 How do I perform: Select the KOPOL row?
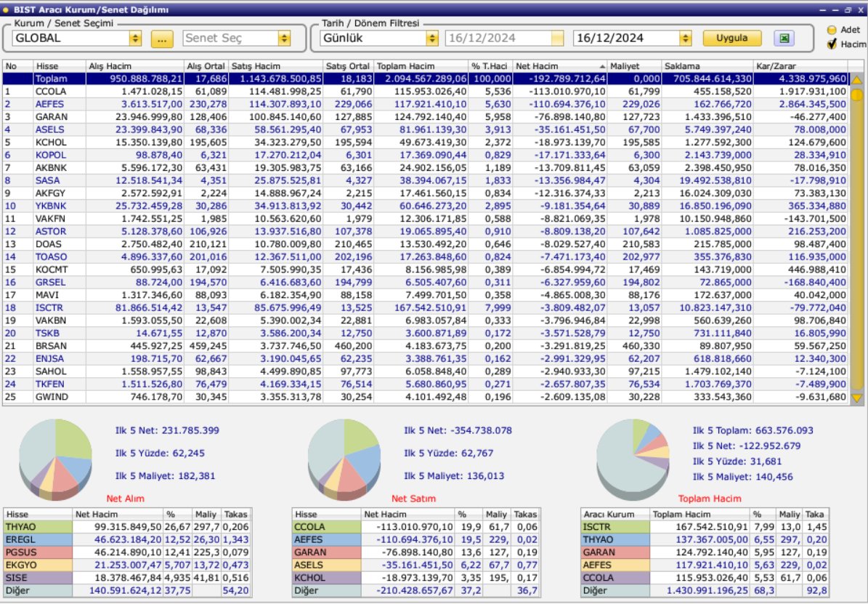coord(425,155)
